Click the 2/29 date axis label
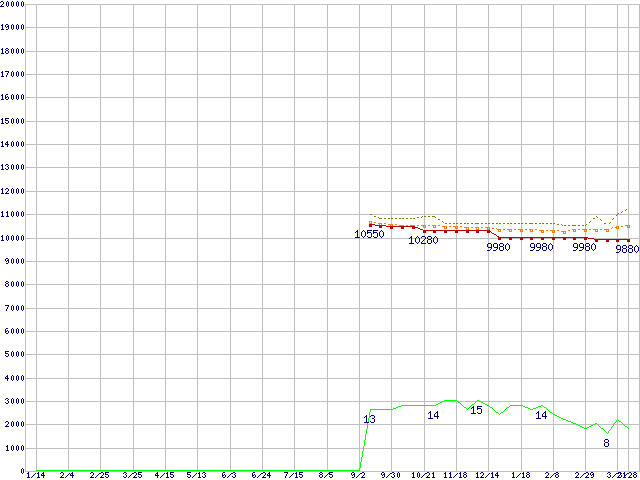Image resolution: width=640 pixels, height=480 pixels. pos(584,475)
